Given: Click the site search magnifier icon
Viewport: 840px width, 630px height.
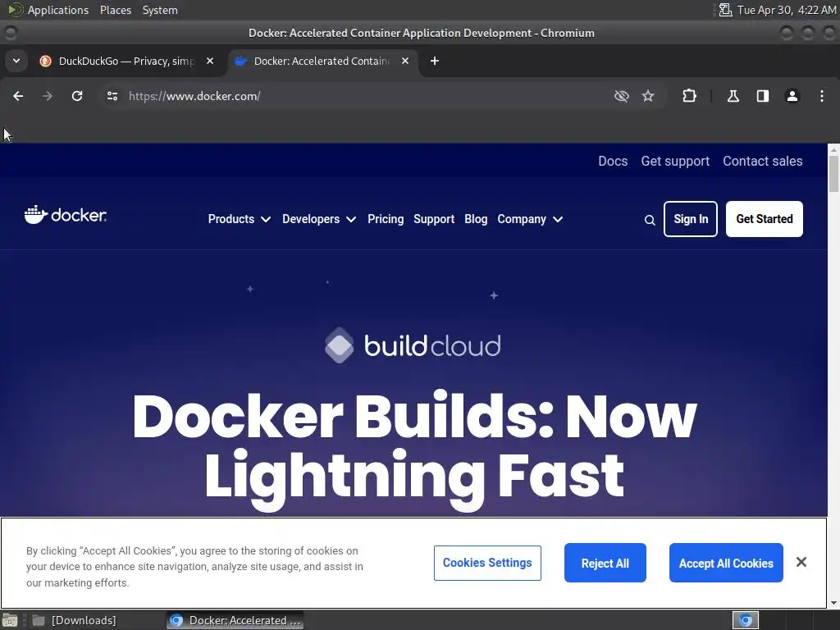Looking at the screenshot, I should coord(650,220).
